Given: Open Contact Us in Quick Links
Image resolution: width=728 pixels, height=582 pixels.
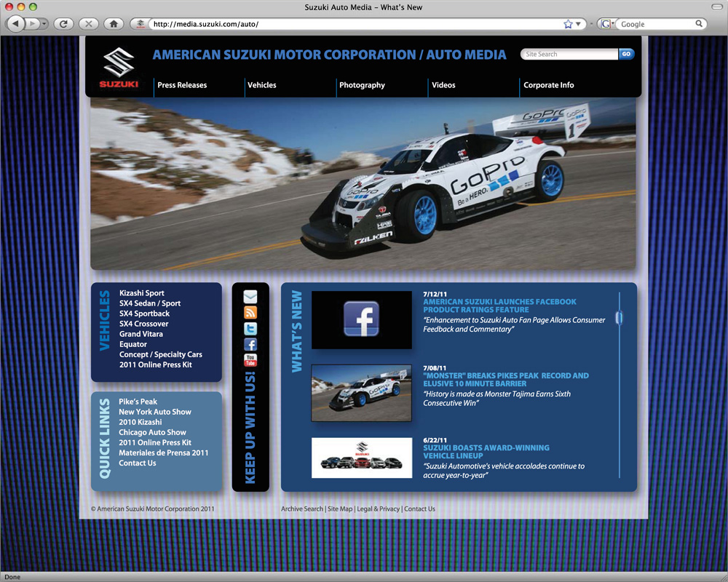Looking at the screenshot, I should tap(138, 463).
